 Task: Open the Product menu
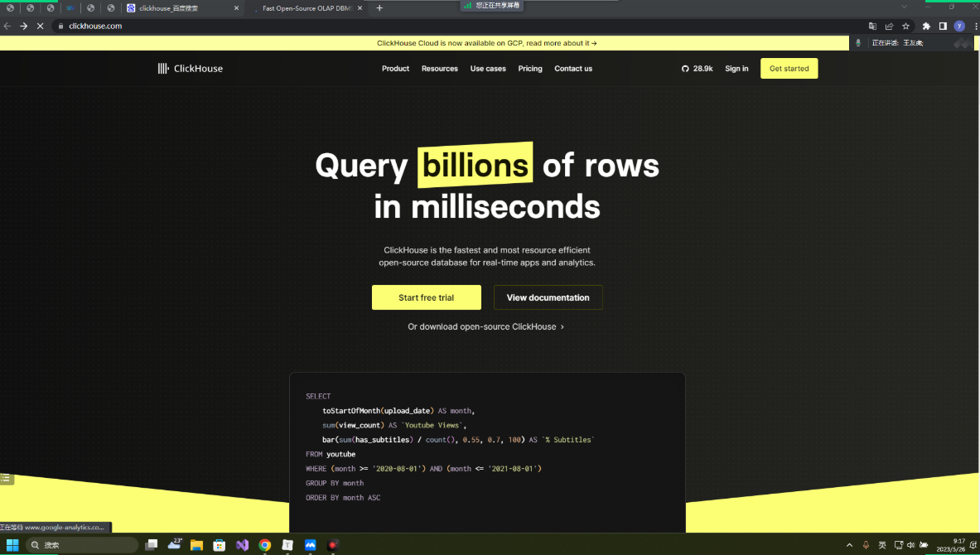396,69
